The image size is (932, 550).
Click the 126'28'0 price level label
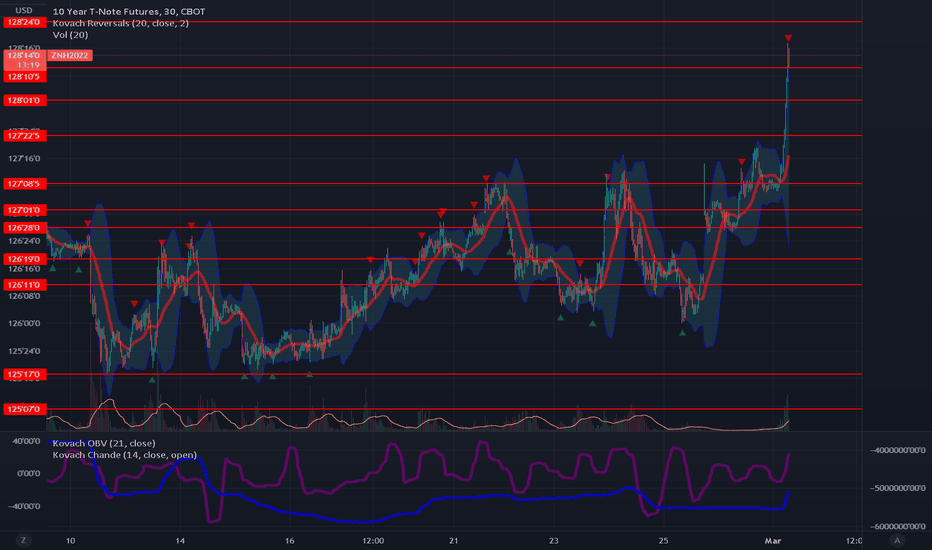point(24,228)
